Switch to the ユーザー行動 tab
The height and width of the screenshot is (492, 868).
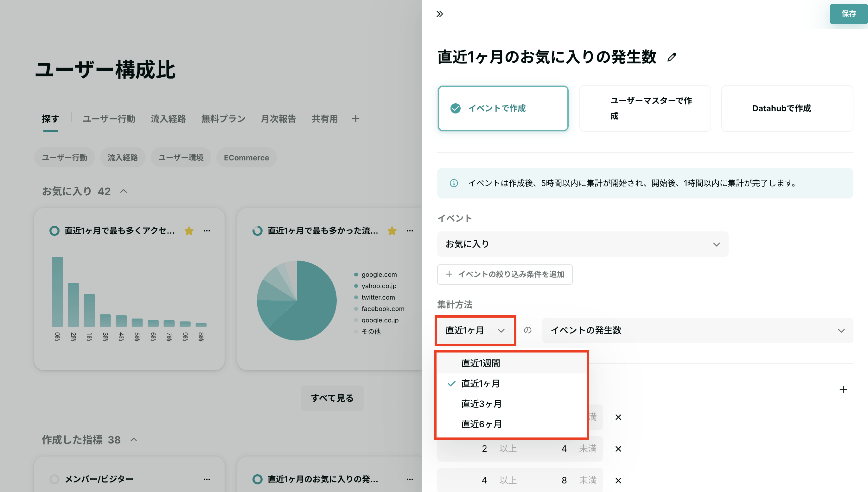(109, 119)
